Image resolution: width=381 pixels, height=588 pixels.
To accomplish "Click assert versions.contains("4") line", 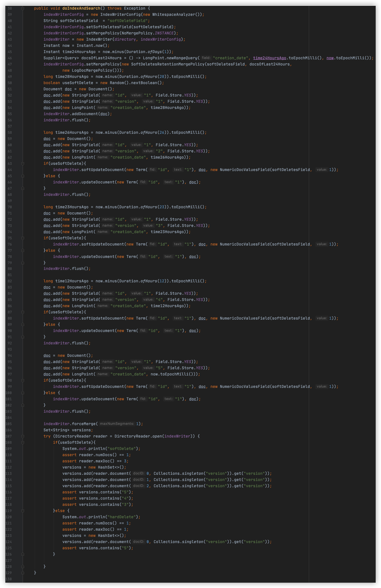I will [98, 498].
